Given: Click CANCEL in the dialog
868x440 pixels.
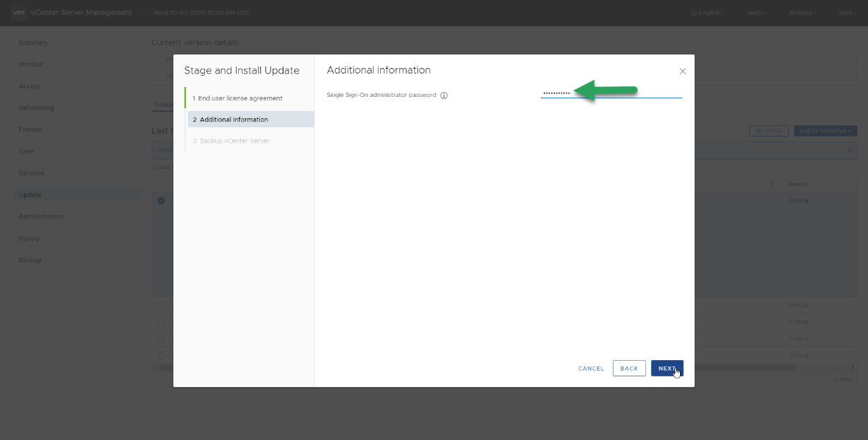Looking at the screenshot, I should [591, 369].
